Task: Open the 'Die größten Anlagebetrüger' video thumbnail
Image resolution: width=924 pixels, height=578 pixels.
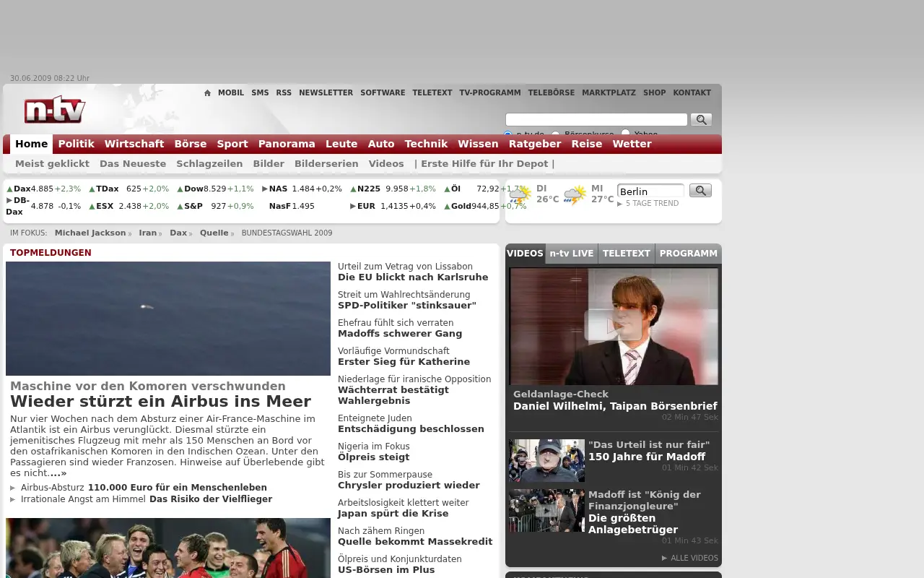Action: [546, 511]
